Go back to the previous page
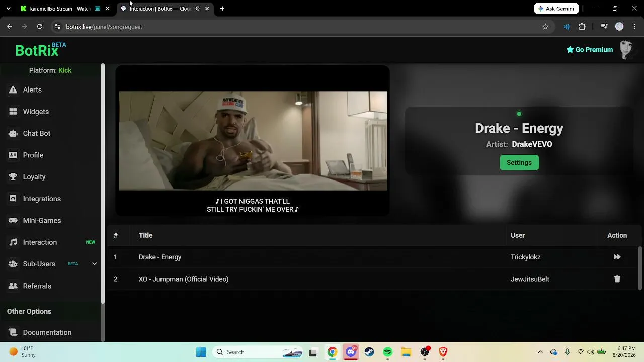This screenshot has height=362, width=644. coord(10,27)
